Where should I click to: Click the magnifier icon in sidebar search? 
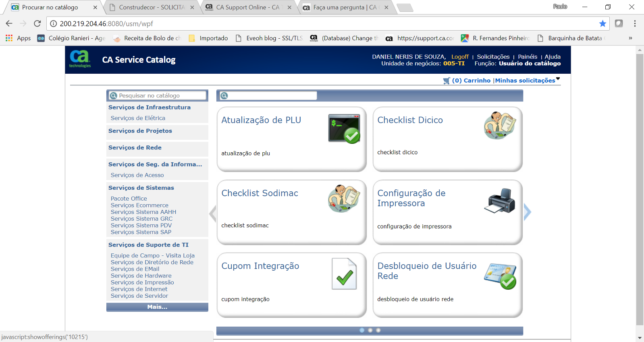pyautogui.click(x=114, y=95)
